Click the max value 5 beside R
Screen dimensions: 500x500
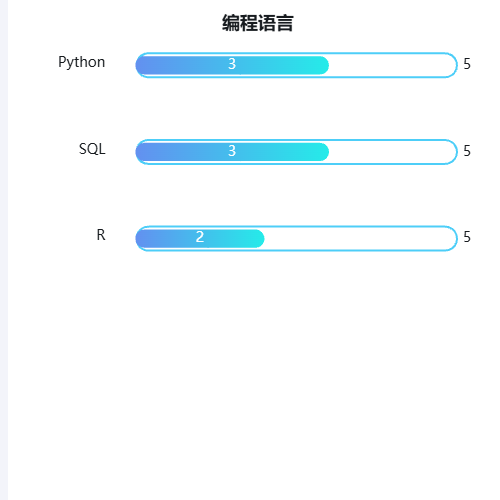(x=467, y=237)
